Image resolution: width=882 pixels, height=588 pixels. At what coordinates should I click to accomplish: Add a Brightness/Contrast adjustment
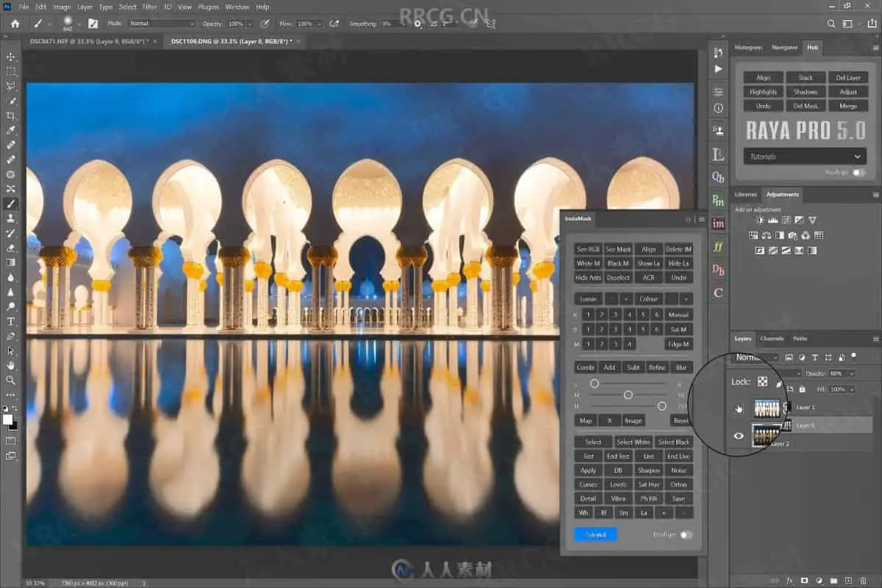tap(760, 220)
